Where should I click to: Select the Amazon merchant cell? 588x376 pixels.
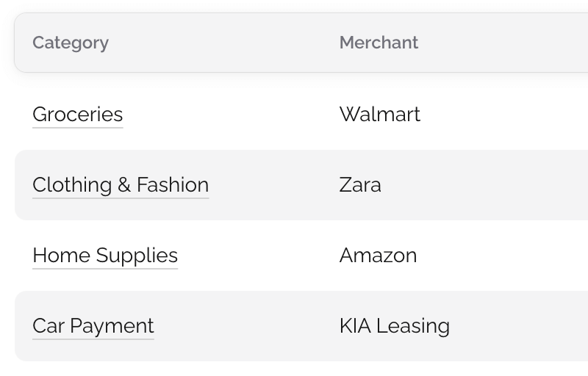point(378,256)
